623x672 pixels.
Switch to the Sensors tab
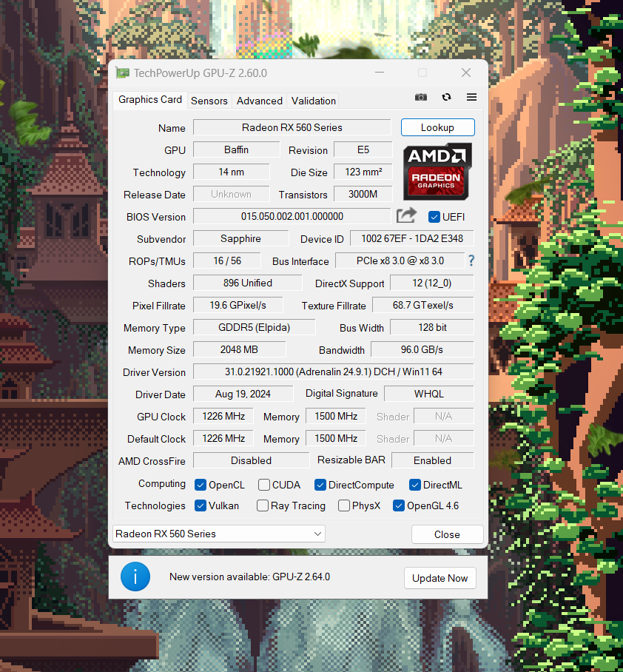tap(209, 101)
